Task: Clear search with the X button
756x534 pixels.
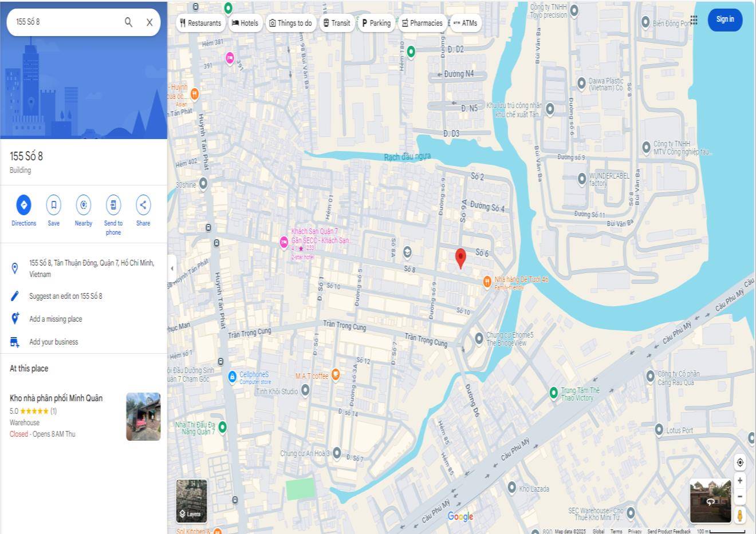Action: point(149,22)
